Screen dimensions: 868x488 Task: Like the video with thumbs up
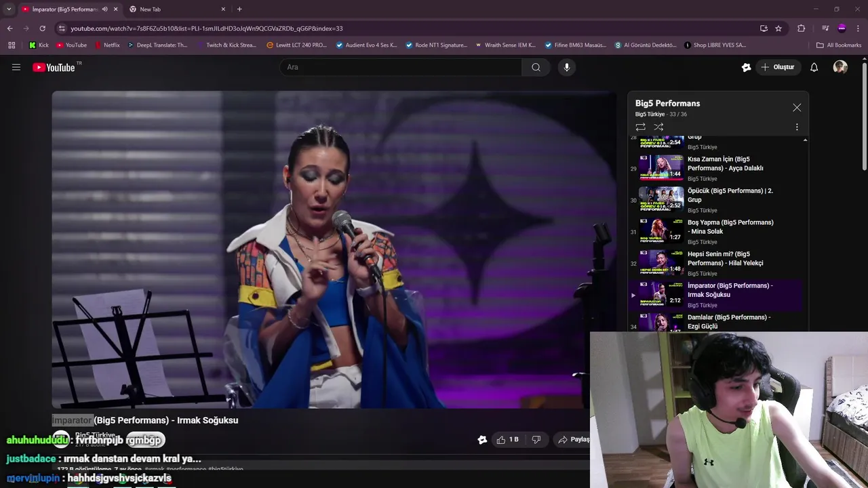point(508,439)
